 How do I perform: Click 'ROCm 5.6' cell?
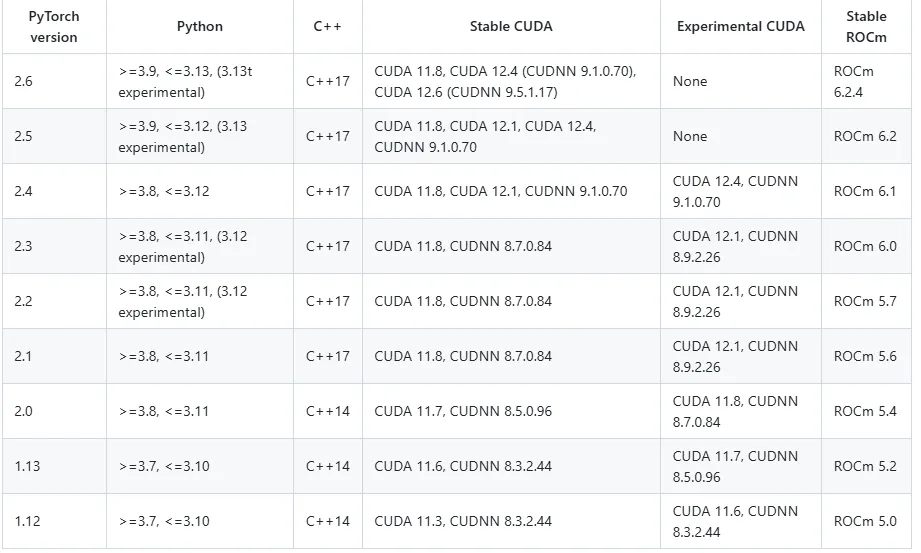(x=866, y=356)
